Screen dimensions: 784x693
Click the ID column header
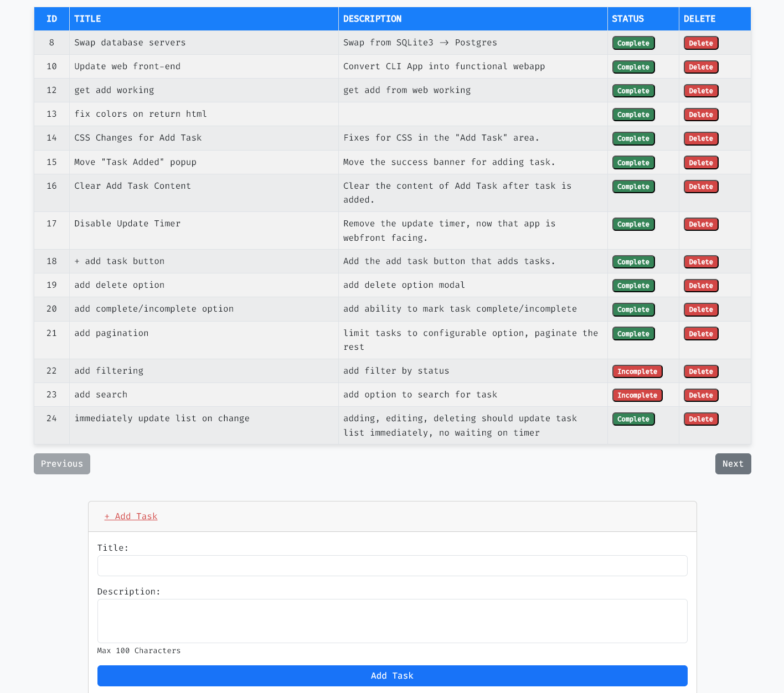pyautogui.click(x=51, y=19)
